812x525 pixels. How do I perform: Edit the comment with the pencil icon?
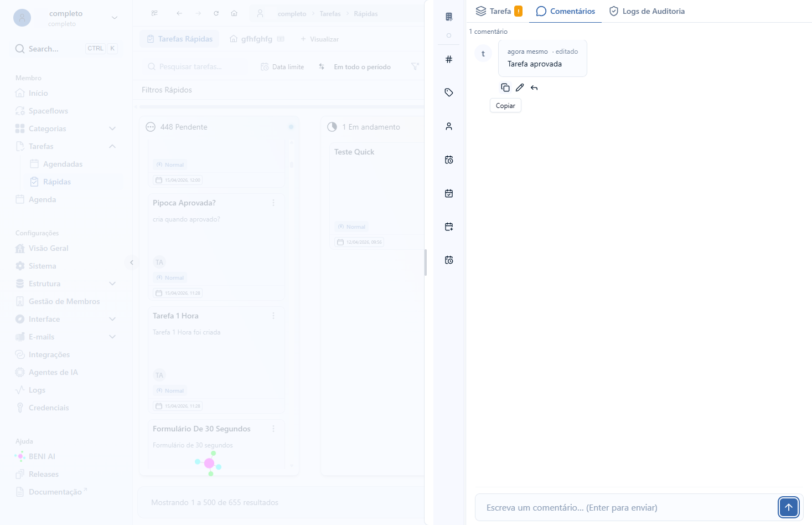(520, 87)
